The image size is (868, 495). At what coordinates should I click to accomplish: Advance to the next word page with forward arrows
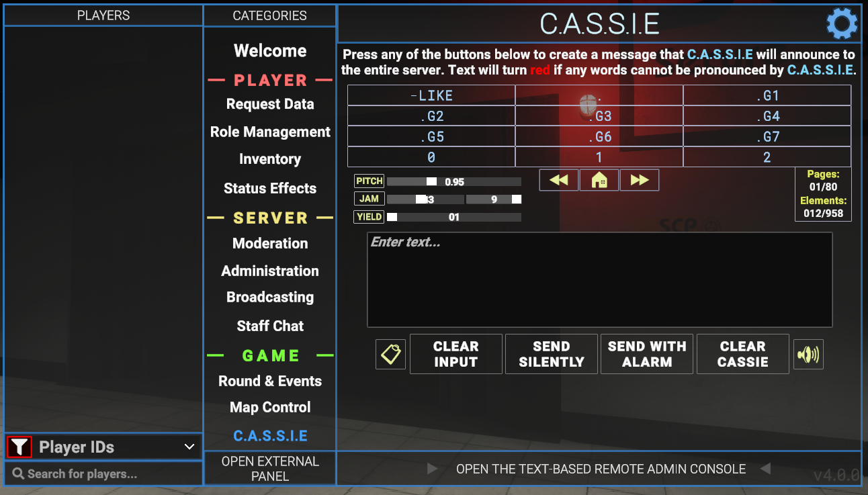click(x=640, y=180)
